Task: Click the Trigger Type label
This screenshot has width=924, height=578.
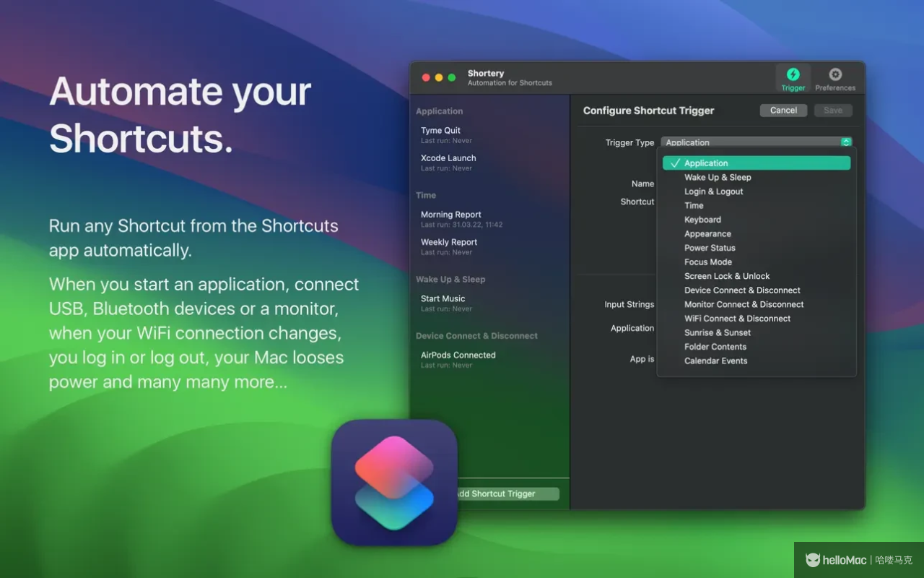Action: pyautogui.click(x=629, y=142)
